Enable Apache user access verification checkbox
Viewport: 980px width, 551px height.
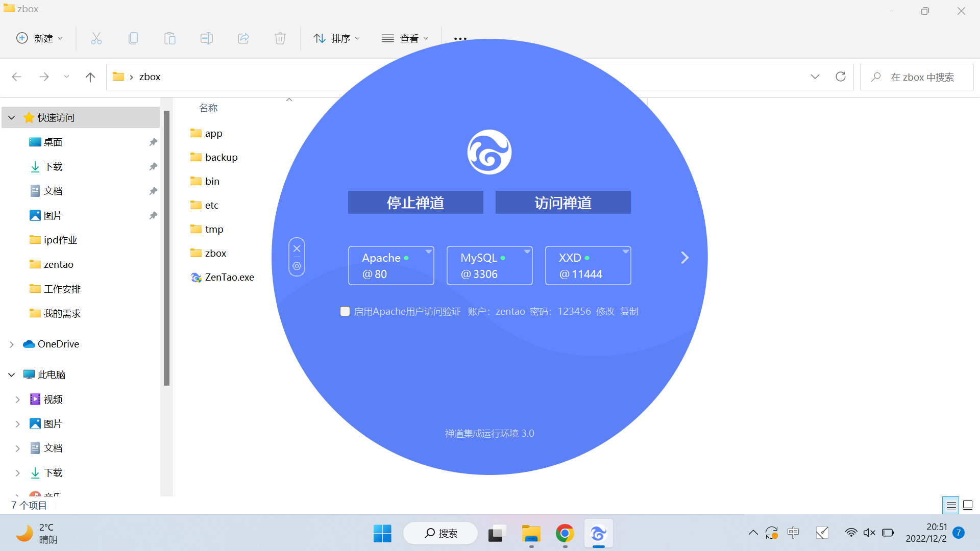pos(345,311)
